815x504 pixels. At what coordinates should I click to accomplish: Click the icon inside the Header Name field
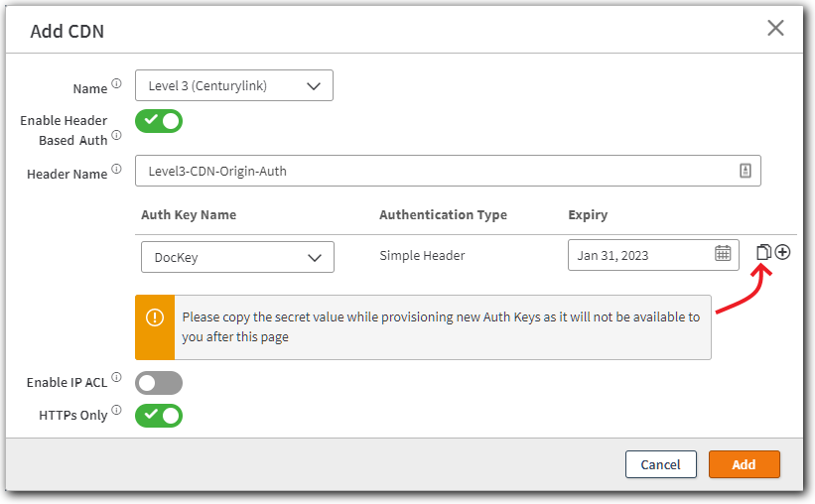click(x=746, y=171)
